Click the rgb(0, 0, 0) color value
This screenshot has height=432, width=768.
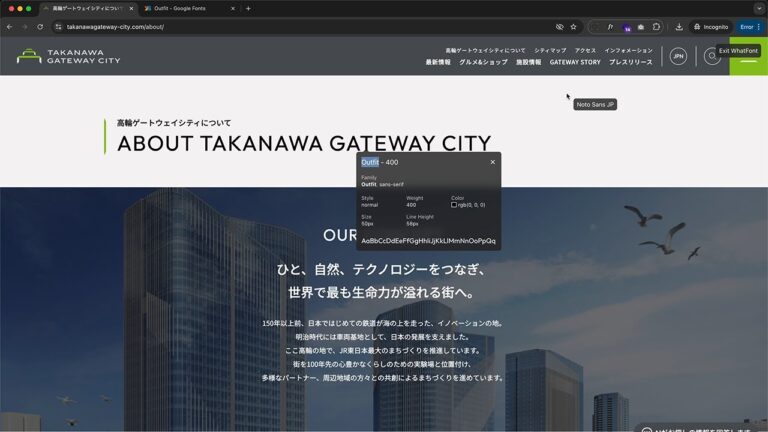[471, 205]
